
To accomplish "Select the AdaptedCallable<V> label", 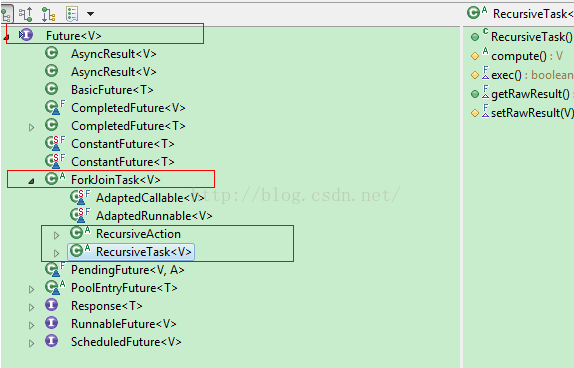I will click(150, 198).
